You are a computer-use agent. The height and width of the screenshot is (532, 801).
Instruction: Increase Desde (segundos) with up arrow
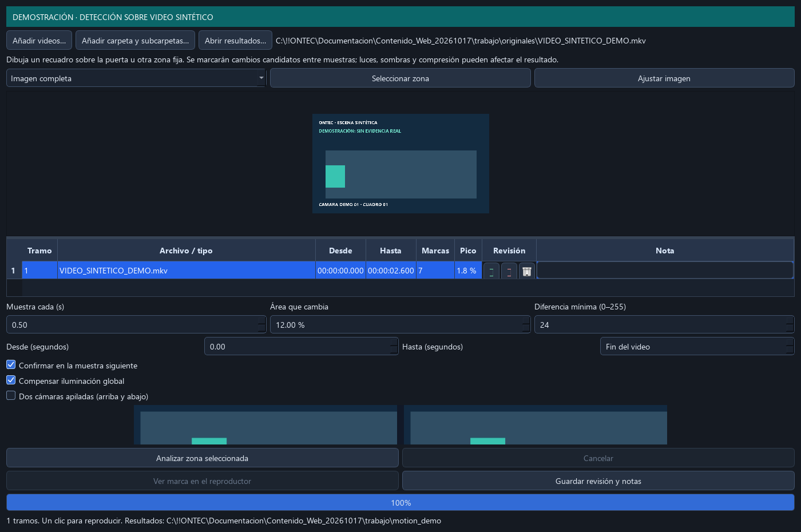pyautogui.click(x=394, y=343)
